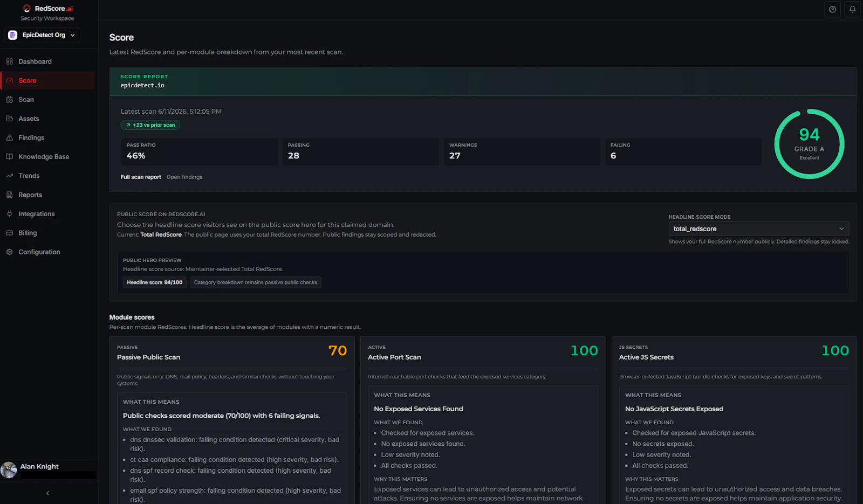Screen dimensions: 863x504
Task: Open the Integrations page
Action: [x=47, y=214]
